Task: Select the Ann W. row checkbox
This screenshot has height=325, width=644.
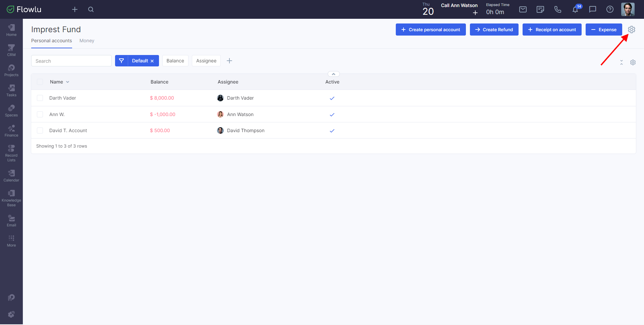Action: point(40,114)
